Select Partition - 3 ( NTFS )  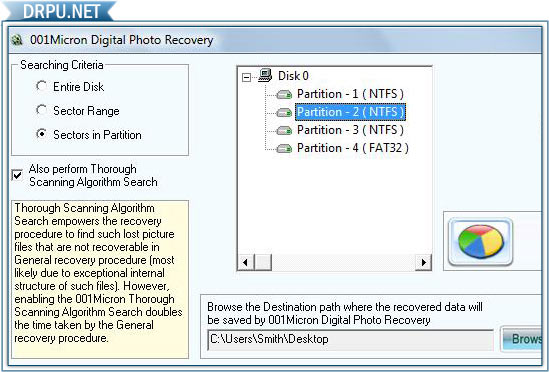350,130
